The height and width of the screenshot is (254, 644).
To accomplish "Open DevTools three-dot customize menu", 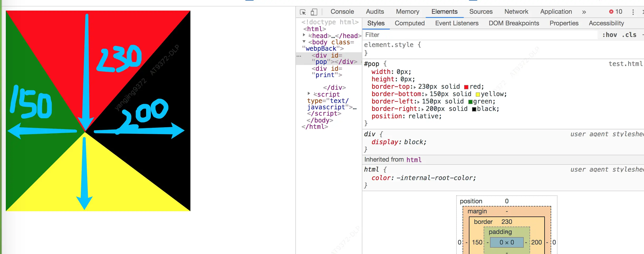I will (633, 12).
